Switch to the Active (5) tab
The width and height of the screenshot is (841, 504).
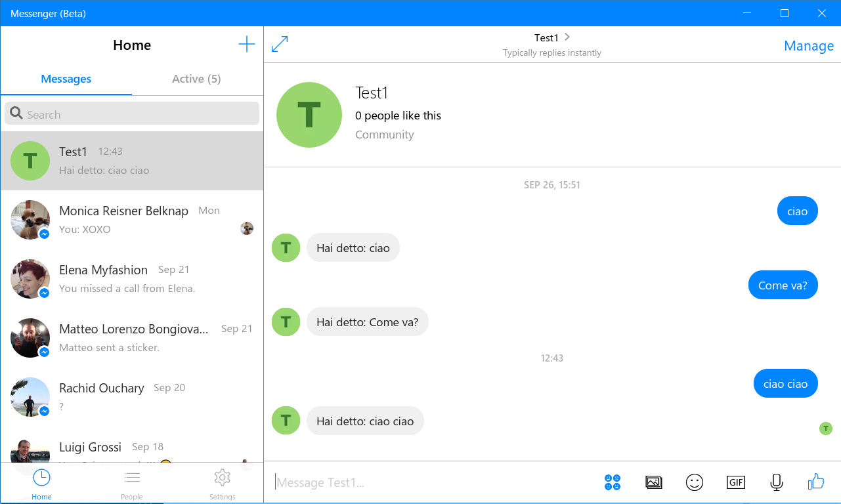pyautogui.click(x=196, y=79)
